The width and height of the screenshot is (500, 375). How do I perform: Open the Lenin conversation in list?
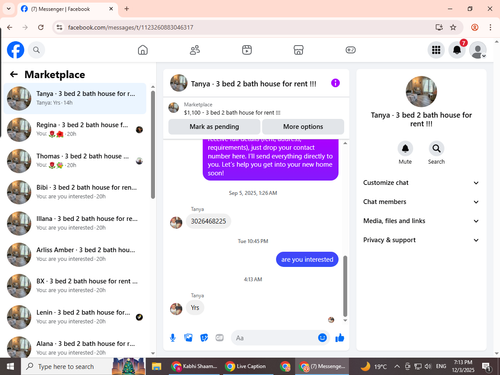point(75,317)
